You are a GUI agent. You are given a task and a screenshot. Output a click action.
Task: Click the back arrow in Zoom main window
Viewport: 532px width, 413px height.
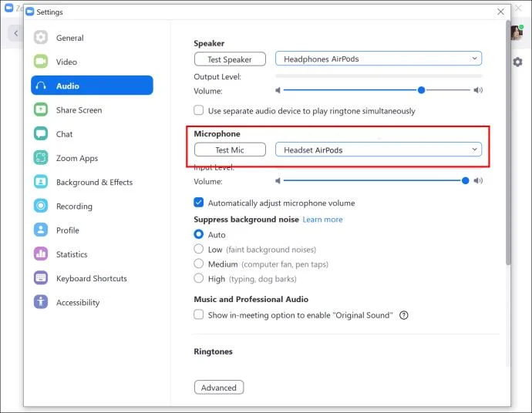tap(15, 33)
